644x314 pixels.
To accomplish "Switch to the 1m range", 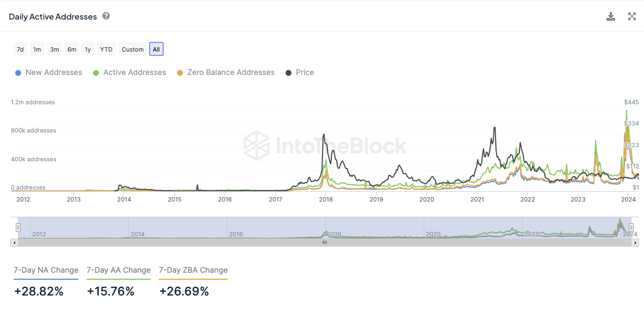I will 37,49.
